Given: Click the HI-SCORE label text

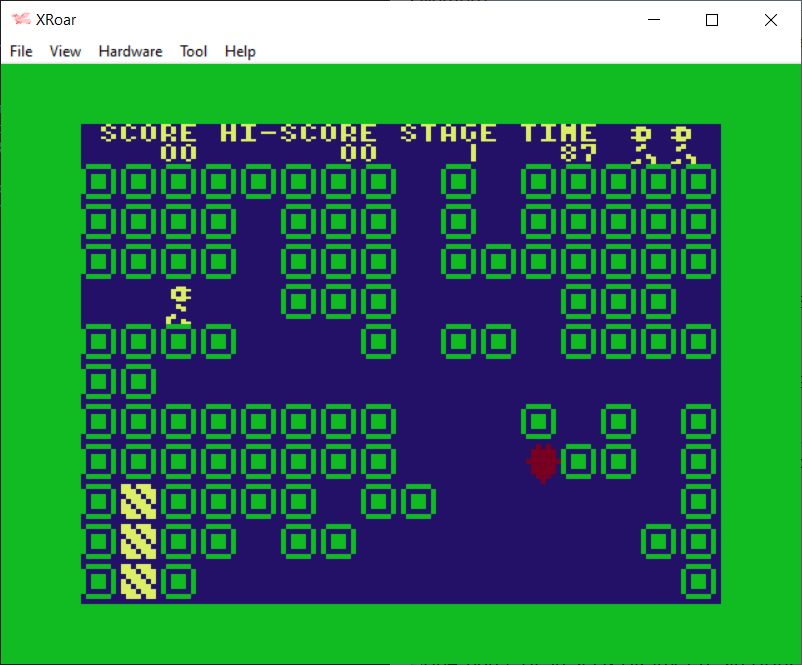Looking at the screenshot, I should (298, 133).
